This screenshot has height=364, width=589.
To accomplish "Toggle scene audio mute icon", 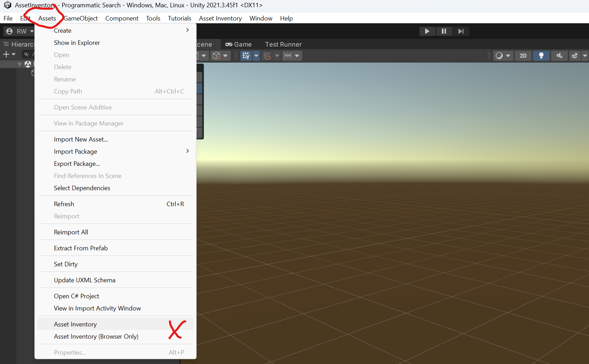I will pyautogui.click(x=559, y=56).
